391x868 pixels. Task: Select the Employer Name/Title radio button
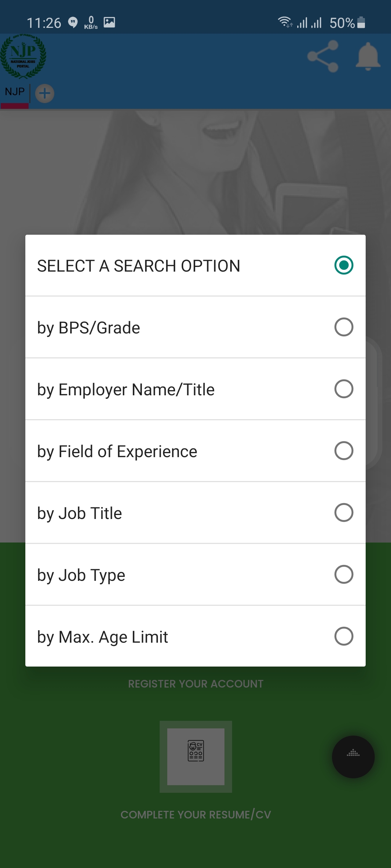(x=344, y=389)
